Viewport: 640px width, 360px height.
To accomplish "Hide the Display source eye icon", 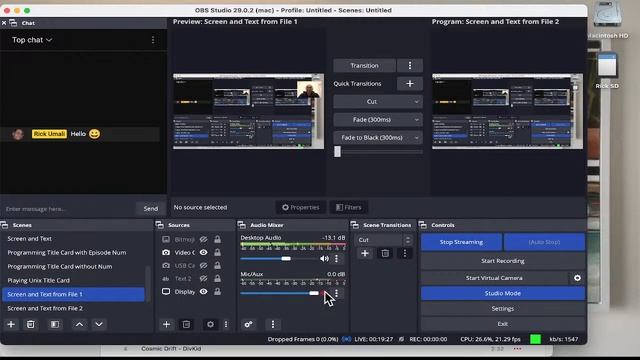I will click(x=203, y=292).
